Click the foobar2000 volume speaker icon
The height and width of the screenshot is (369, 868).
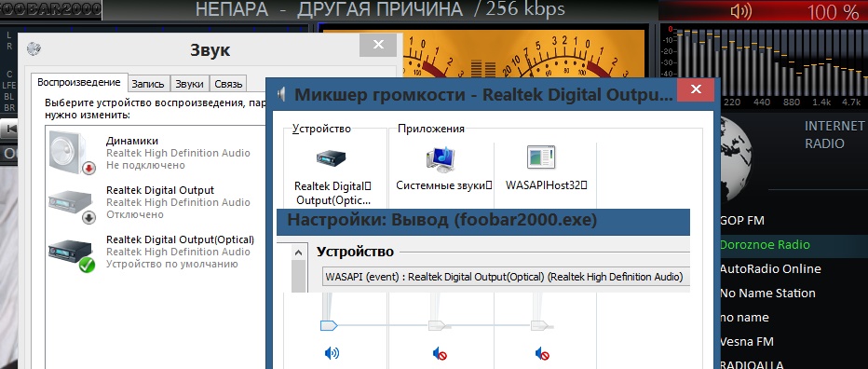(x=740, y=11)
